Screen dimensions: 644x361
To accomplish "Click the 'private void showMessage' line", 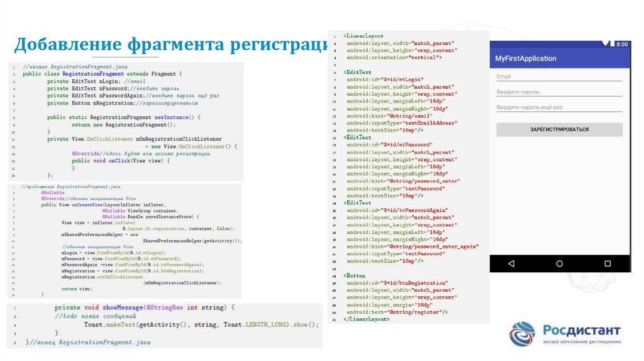I will pos(145,308).
